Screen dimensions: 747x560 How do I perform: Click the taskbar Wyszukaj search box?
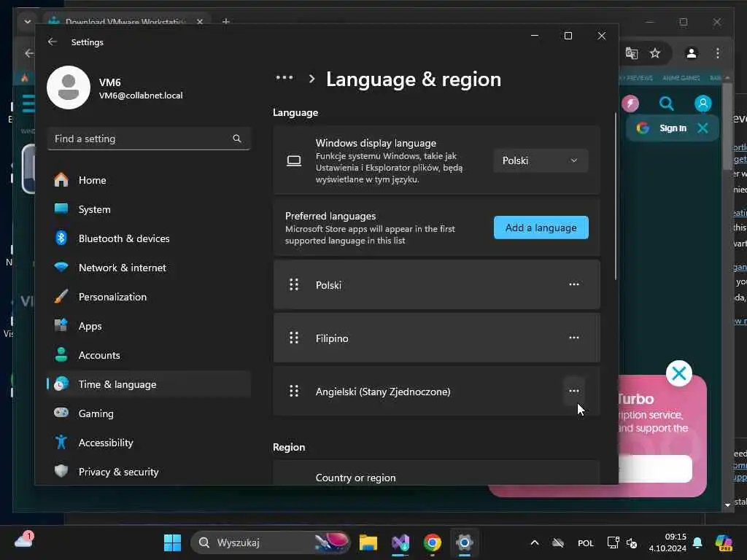pyautogui.click(x=271, y=542)
